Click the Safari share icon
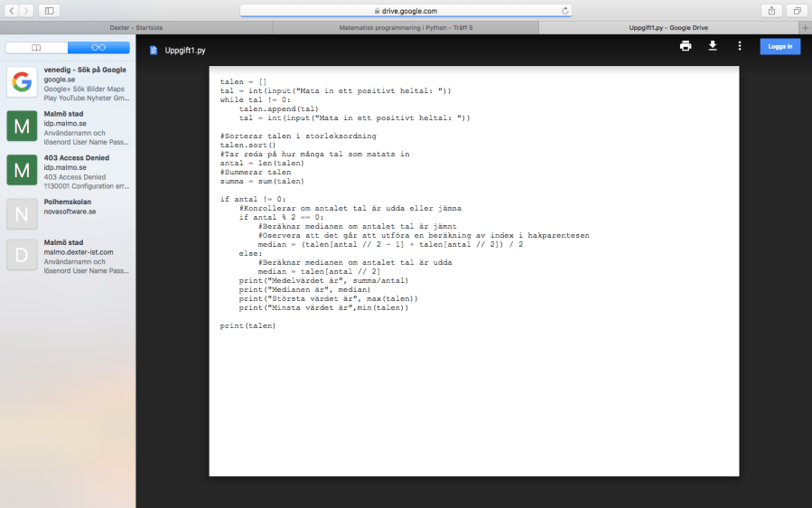The width and height of the screenshot is (812, 508). point(771,11)
